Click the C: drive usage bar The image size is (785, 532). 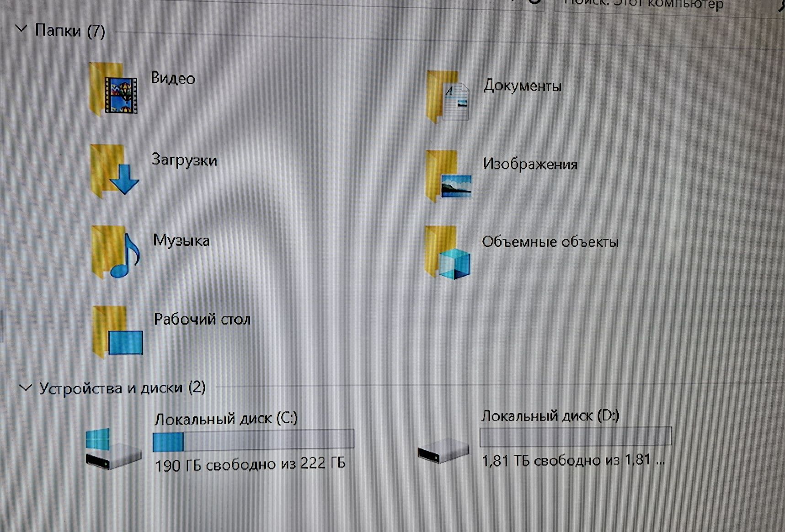coord(253,440)
